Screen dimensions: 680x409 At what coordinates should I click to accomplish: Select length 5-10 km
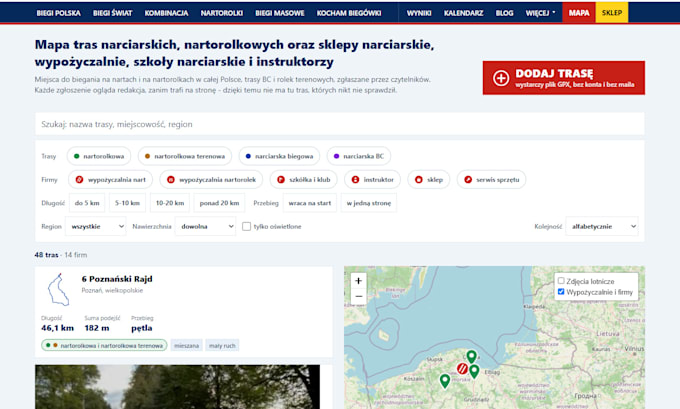coord(128,203)
